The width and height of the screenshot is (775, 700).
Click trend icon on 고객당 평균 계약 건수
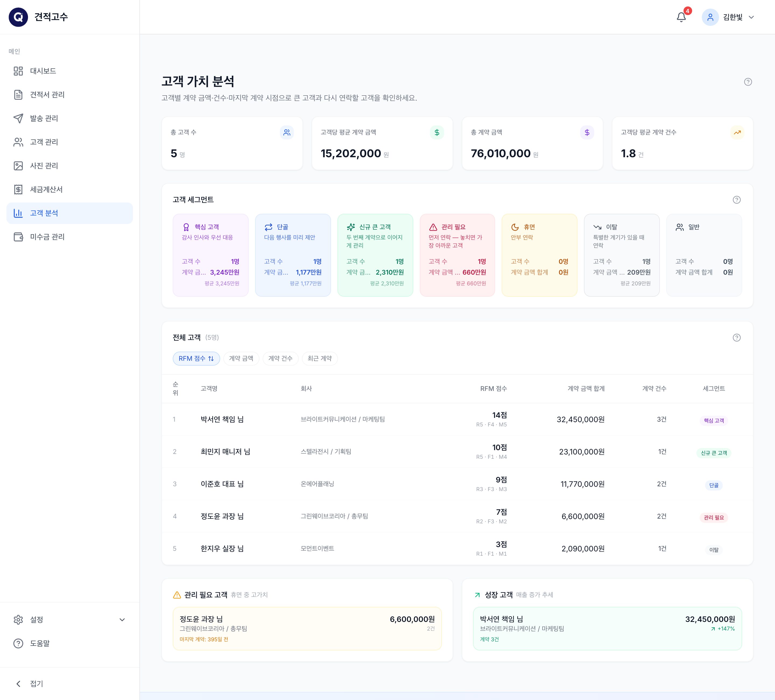point(737,132)
